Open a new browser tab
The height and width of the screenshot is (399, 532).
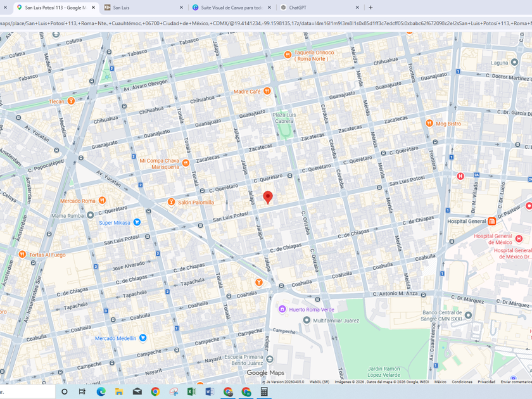(370, 8)
